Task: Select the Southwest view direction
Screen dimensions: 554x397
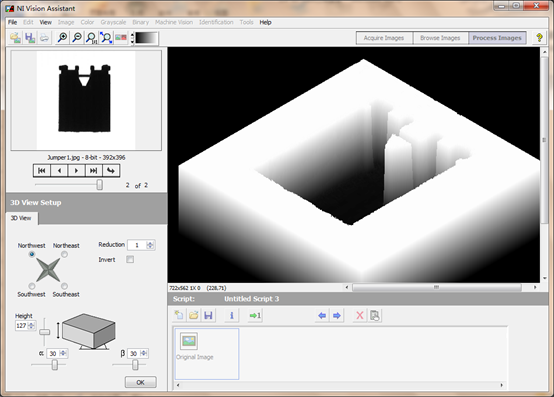Action: pos(32,286)
